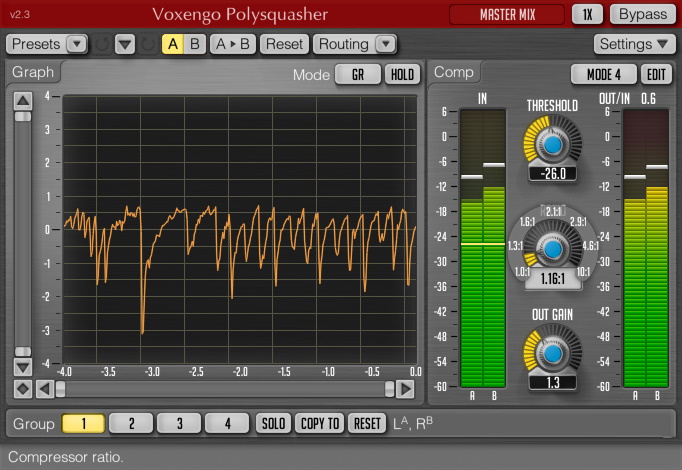The height and width of the screenshot is (470, 682).
Task: Switch to state B
Action: point(195,44)
